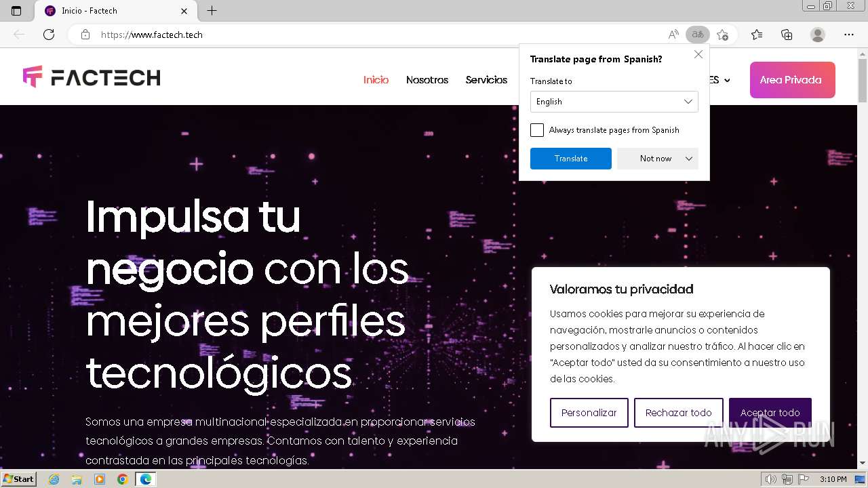Open the Collections panel
The image size is (868, 488).
click(787, 35)
